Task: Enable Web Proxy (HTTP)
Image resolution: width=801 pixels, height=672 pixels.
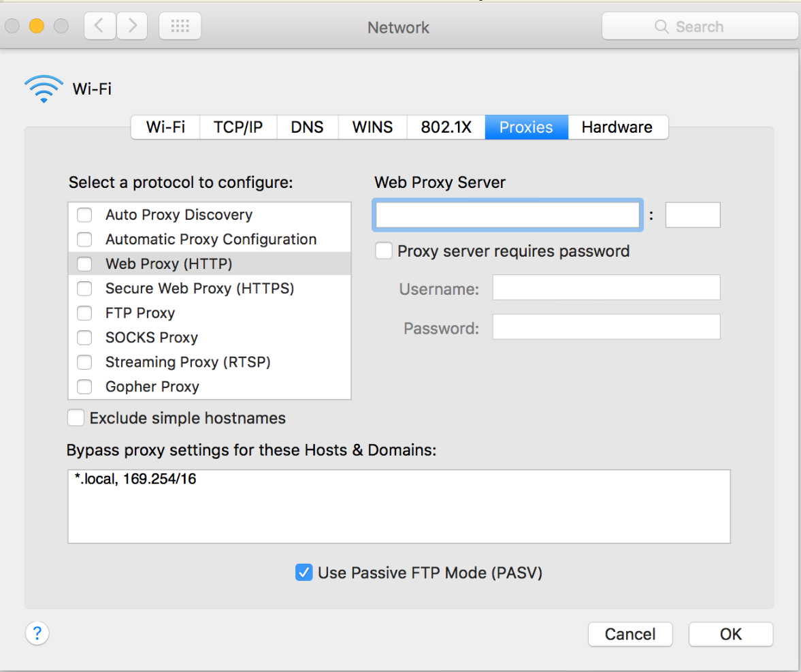Action: click(84, 263)
